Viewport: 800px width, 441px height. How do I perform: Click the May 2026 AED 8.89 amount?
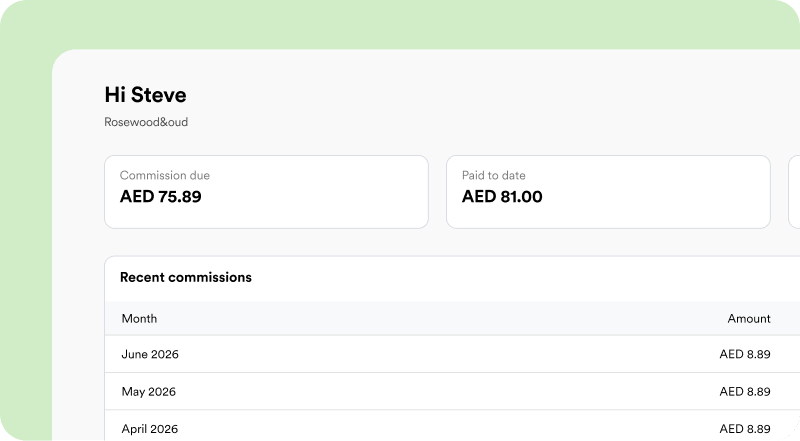click(x=745, y=391)
